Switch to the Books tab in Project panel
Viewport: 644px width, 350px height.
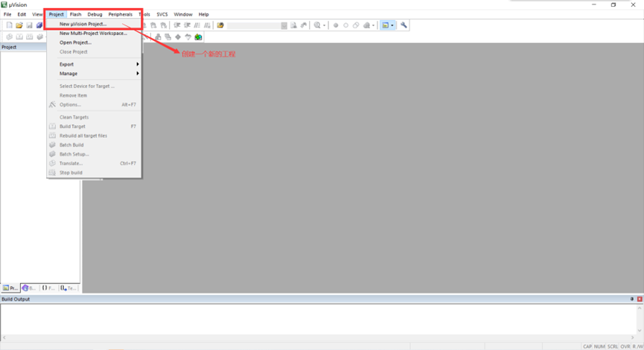(x=29, y=287)
